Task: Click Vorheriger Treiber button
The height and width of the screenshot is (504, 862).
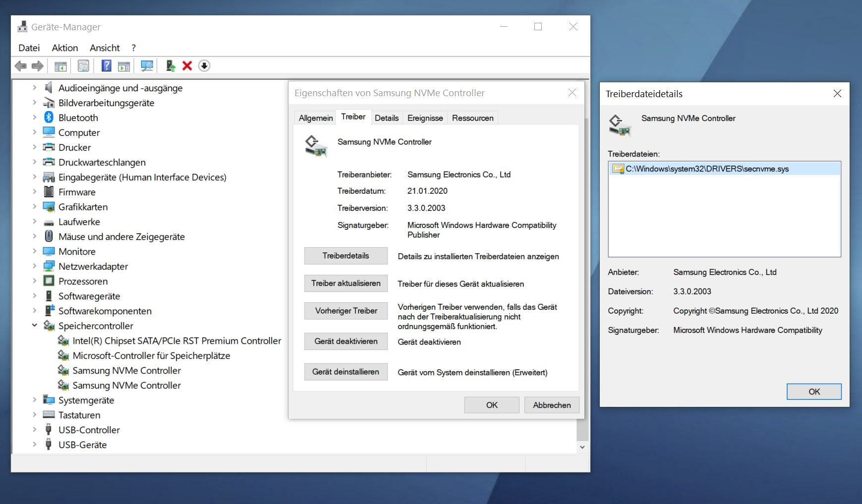Action: click(x=346, y=311)
